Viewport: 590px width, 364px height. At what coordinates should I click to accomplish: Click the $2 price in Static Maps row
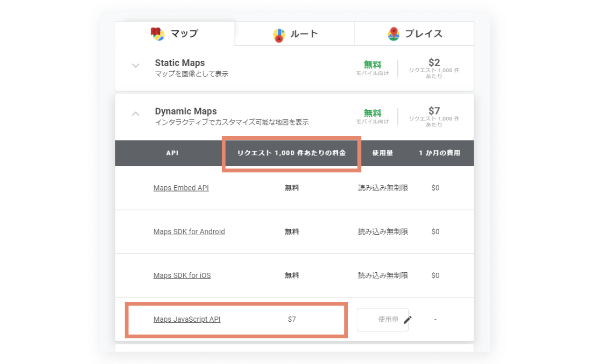point(434,63)
